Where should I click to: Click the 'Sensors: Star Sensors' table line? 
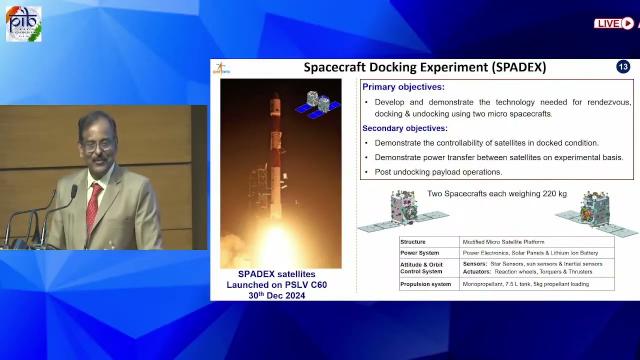point(533,264)
